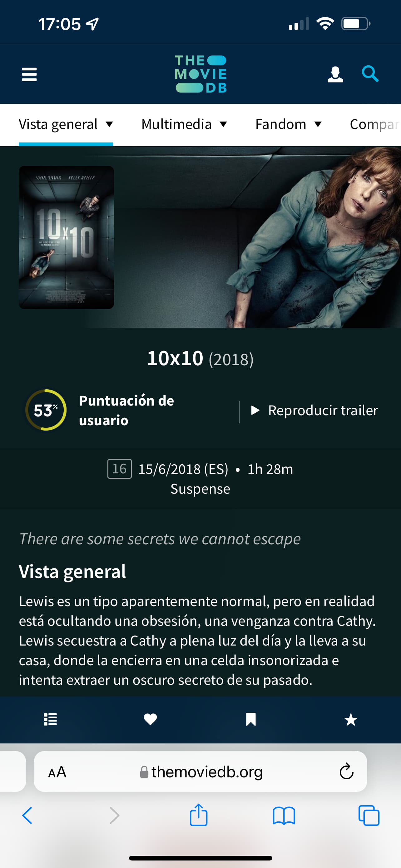Open the hamburger navigation menu
Viewport: 401px width, 868px height.
click(x=29, y=74)
